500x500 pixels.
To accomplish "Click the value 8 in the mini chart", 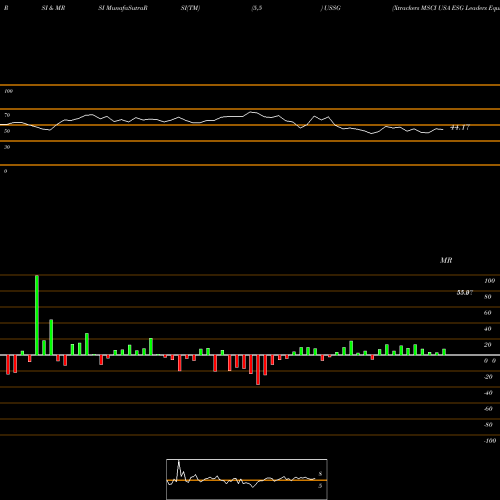I will 320,474.
